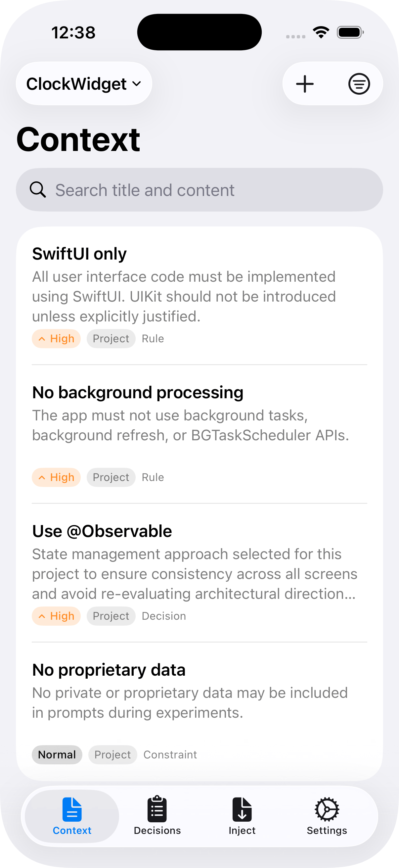
Task: Tap the chevron beside ClockWidget
Action: tap(137, 84)
